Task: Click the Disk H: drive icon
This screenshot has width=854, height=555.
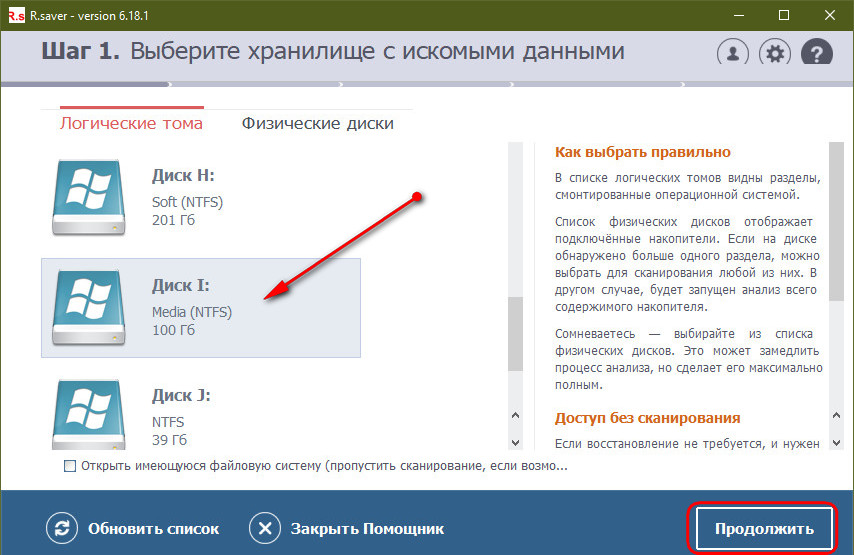Action: (89, 197)
